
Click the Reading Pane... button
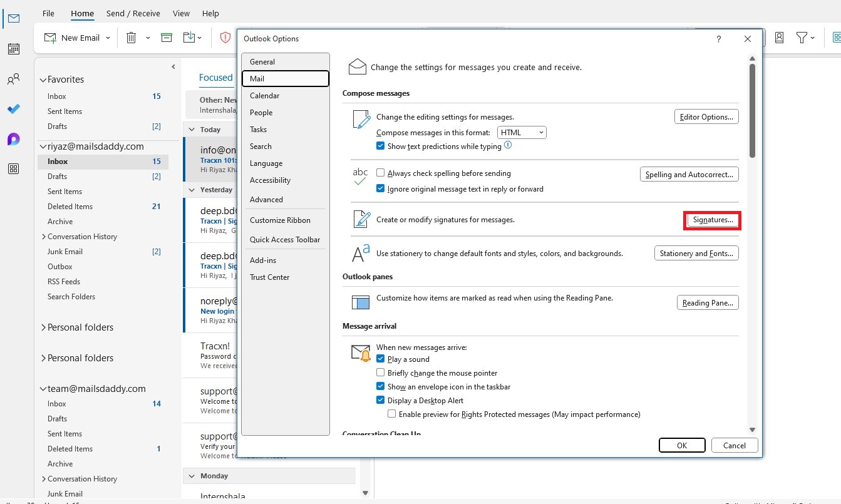(708, 303)
